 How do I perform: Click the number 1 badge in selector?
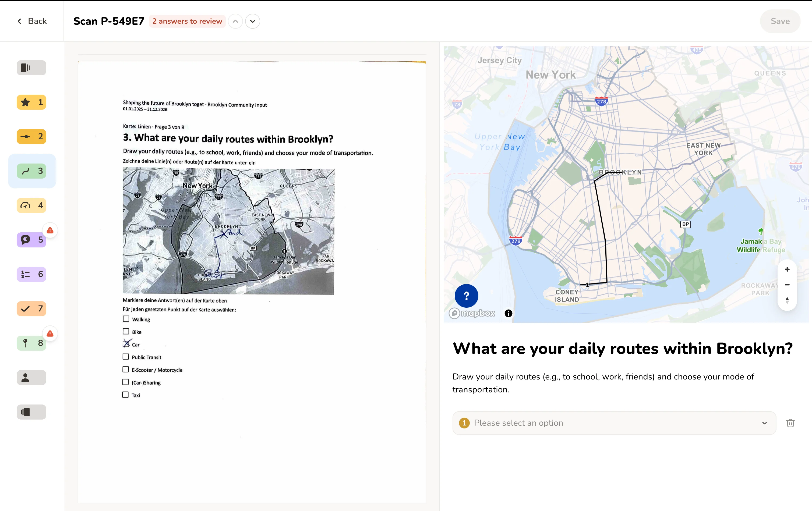pos(464,423)
